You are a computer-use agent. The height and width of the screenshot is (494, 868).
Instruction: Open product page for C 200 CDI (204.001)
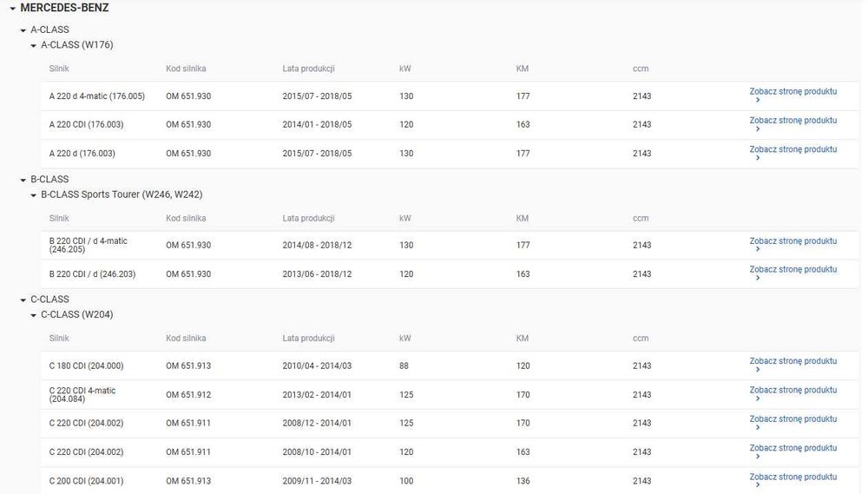(x=792, y=477)
